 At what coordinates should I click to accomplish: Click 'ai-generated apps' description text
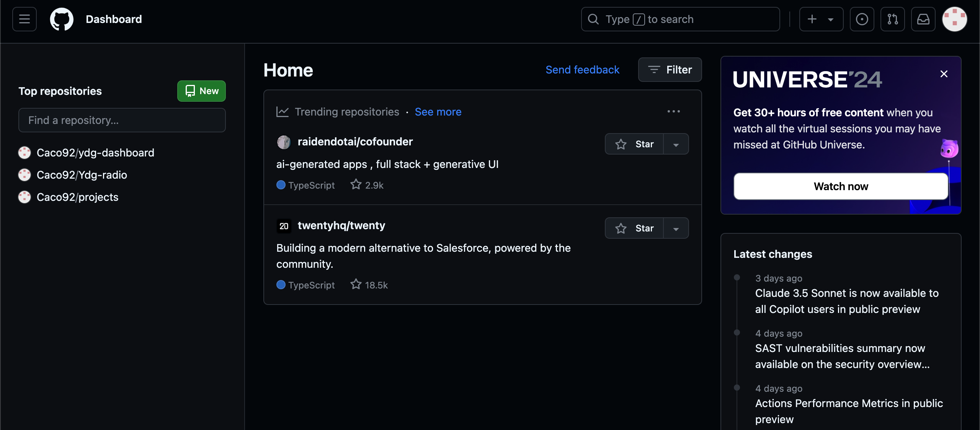click(387, 164)
